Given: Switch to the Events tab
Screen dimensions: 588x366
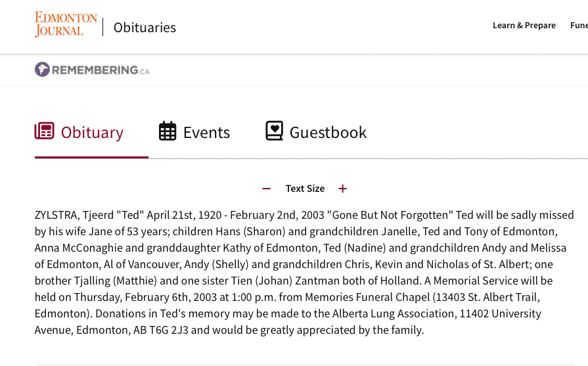Looking at the screenshot, I should pyautogui.click(x=206, y=133).
